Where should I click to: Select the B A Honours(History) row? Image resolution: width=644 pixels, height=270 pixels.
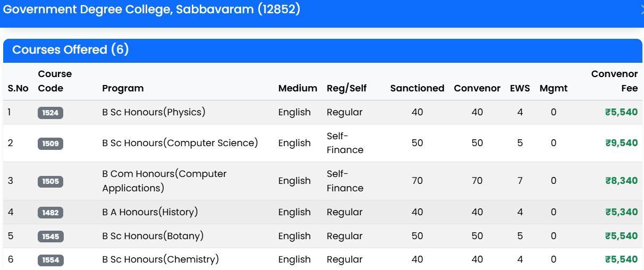coord(323,212)
